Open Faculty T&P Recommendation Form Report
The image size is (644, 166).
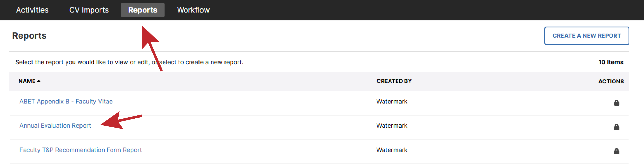(x=80, y=150)
